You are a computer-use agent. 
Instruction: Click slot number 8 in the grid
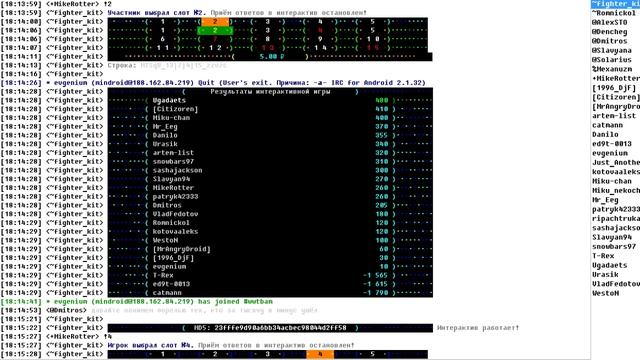pos(267,39)
